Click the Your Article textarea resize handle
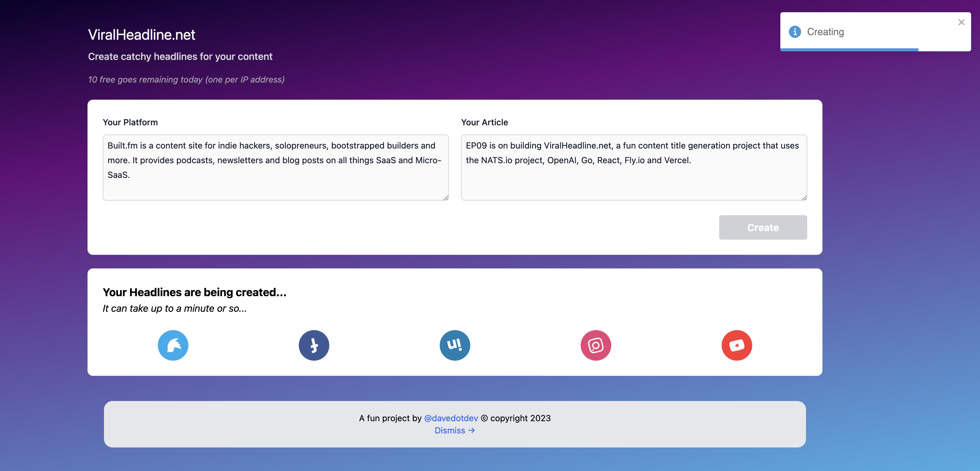Image resolution: width=980 pixels, height=471 pixels. tap(804, 197)
